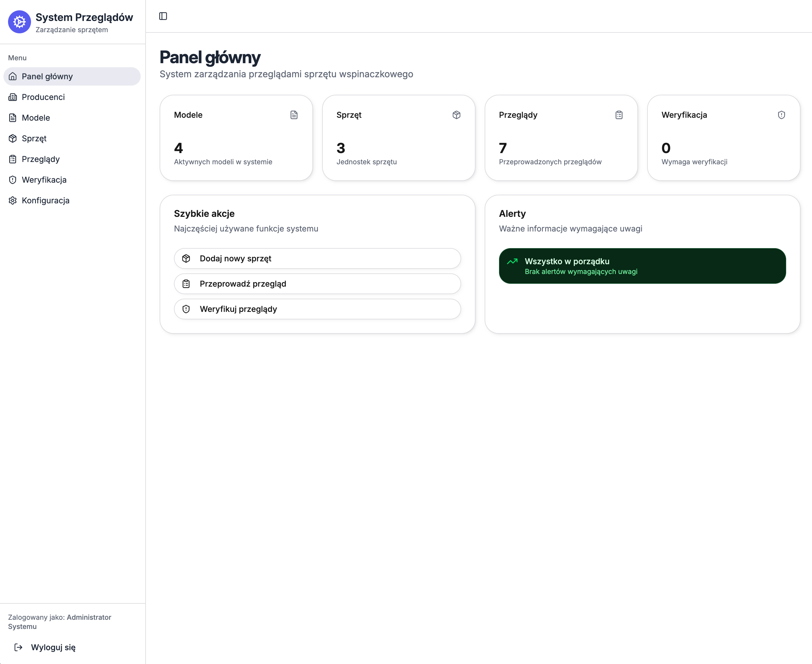Click the logout arrow icon
Image resolution: width=812 pixels, height=664 pixels.
18,647
